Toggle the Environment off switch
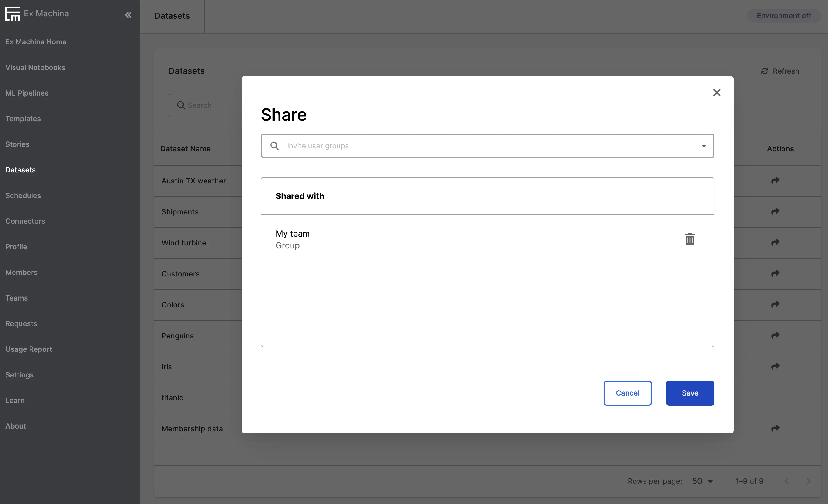The width and height of the screenshot is (828, 504). point(783,16)
